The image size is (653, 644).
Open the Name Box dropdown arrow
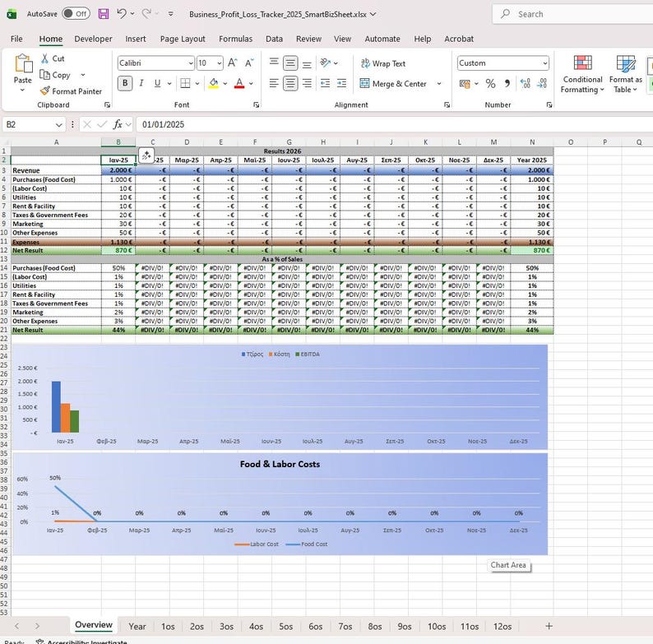click(58, 124)
